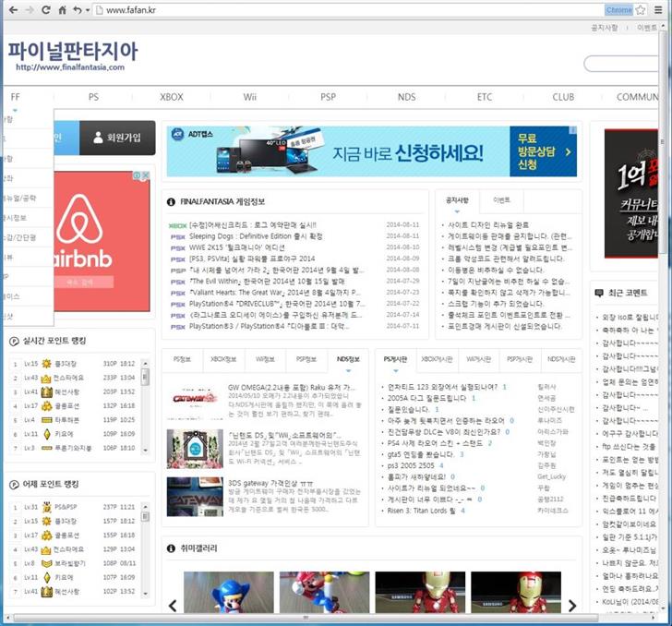The image size is (672, 626).
Task: Open the XBOX navigation menu
Action: 172,97
